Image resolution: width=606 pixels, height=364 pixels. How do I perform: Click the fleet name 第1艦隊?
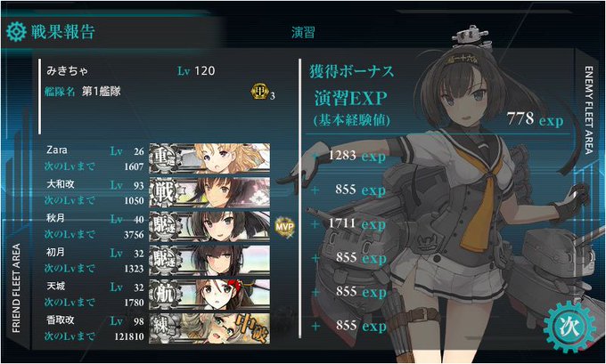[102, 92]
